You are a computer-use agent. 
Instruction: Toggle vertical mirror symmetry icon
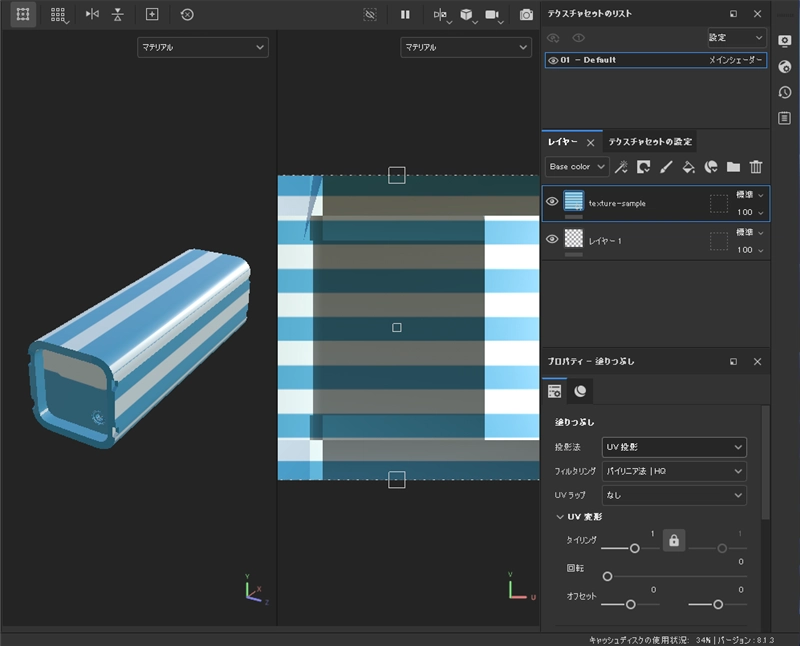118,14
